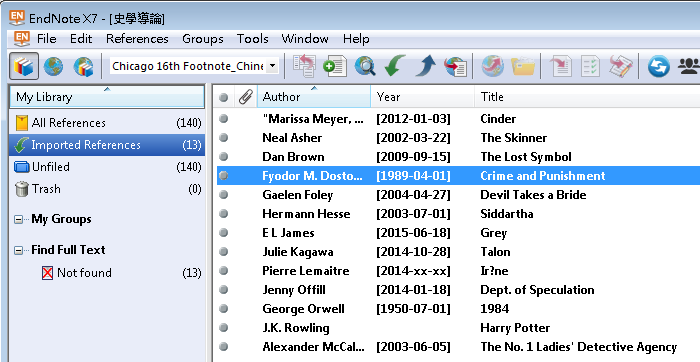Viewport: 700px width, 362px height.
Task: Open the Edit menu
Action: tap(81, 39)
